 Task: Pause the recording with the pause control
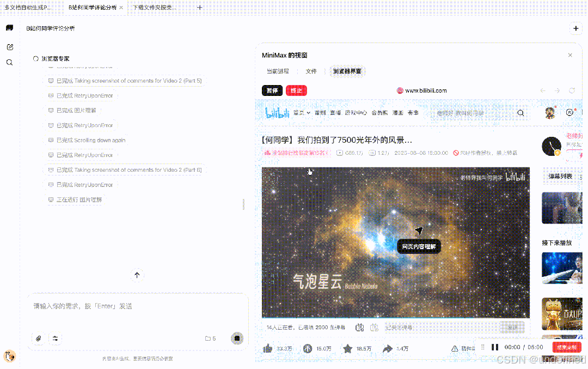[494, 347]
